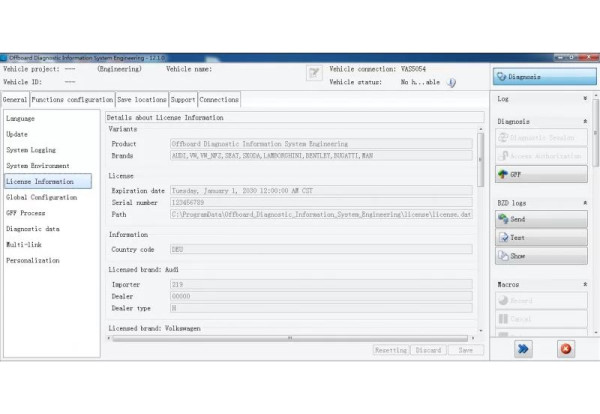Click the GFF button in Diagnosis panel
The image size is (600, 414).
pos(541,175)
